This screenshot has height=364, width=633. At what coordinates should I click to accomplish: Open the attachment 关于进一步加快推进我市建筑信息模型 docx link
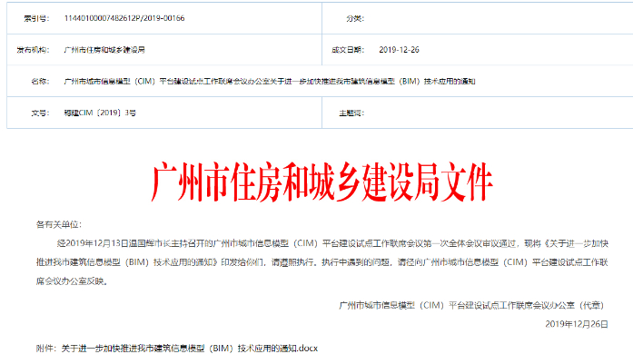pos(189,349)
